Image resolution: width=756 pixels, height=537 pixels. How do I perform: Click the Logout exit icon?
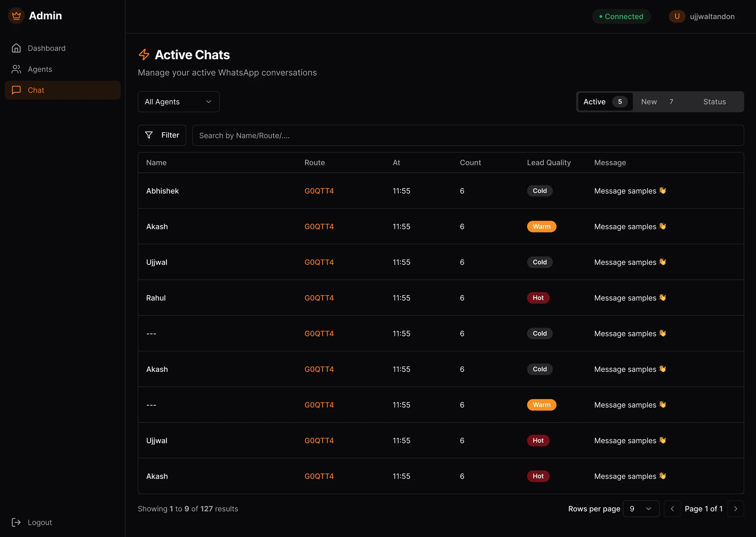click(16, 522)
